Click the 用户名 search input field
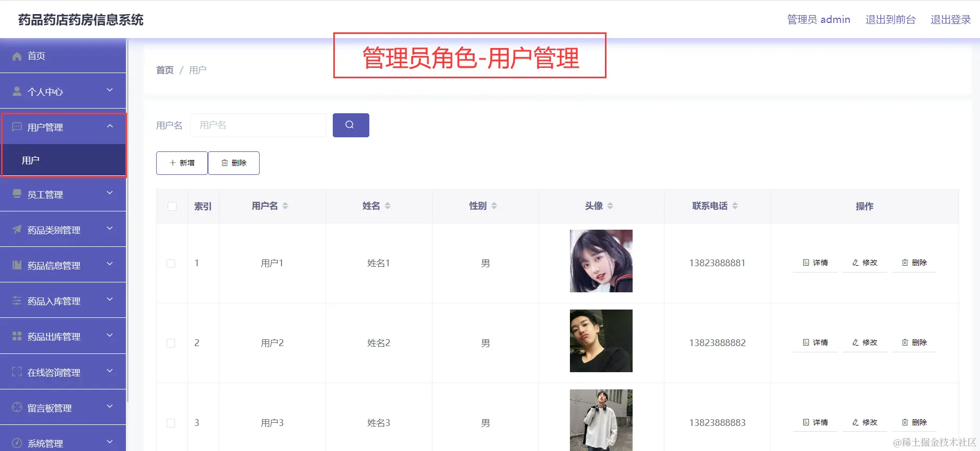The width and height of the screenshot is (980, 451). click(x=258, y=125)
